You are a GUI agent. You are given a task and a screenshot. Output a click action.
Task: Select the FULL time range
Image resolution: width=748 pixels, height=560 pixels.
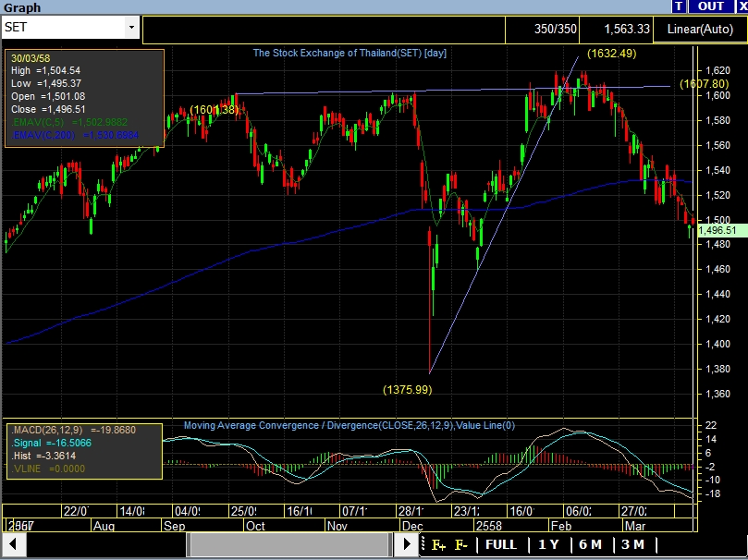501,544
